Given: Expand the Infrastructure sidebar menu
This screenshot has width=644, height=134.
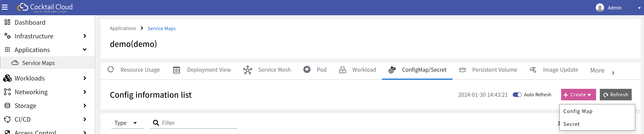Looking at the screenshot, I should tap(85, 36).
